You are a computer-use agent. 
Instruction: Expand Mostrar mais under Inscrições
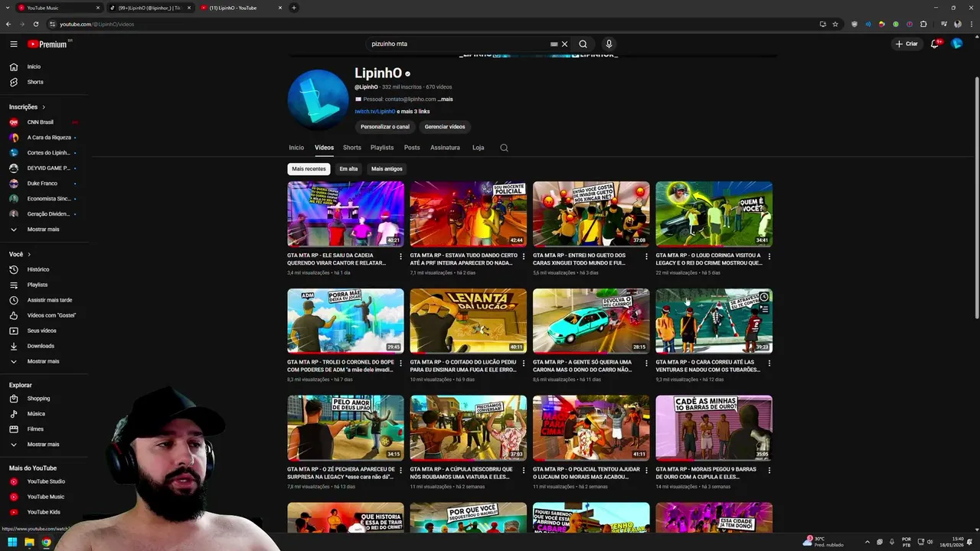click(x=44, y=230)
